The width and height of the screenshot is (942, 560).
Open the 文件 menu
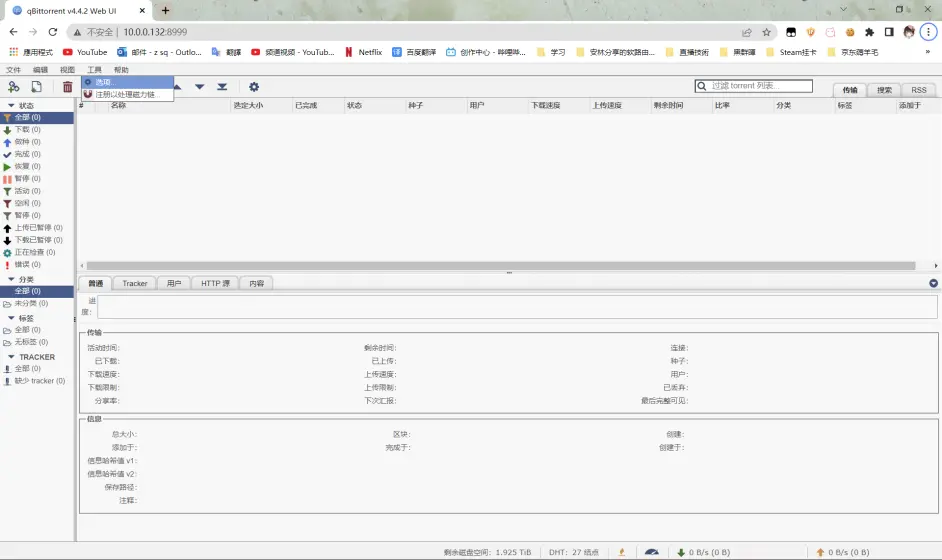click(x=13, y=70)
